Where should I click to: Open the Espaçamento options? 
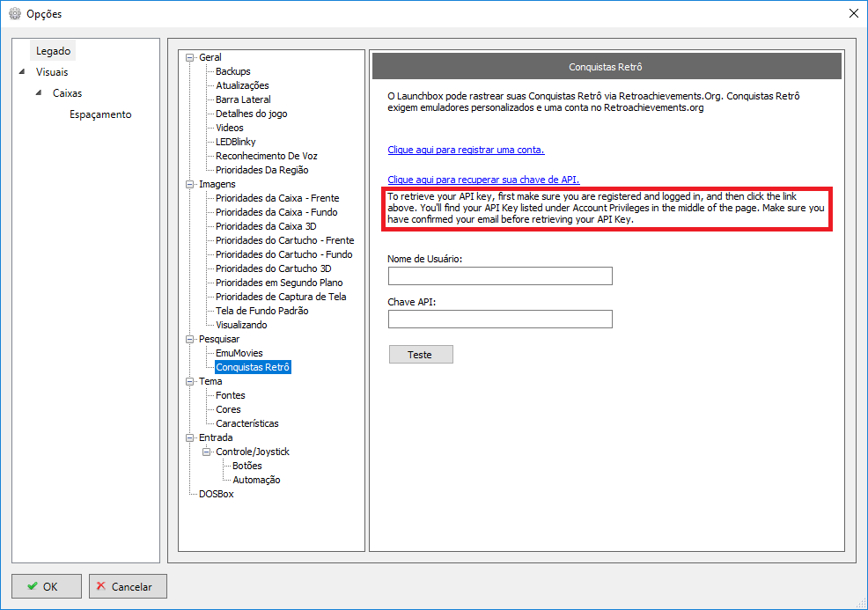point(100,114)
